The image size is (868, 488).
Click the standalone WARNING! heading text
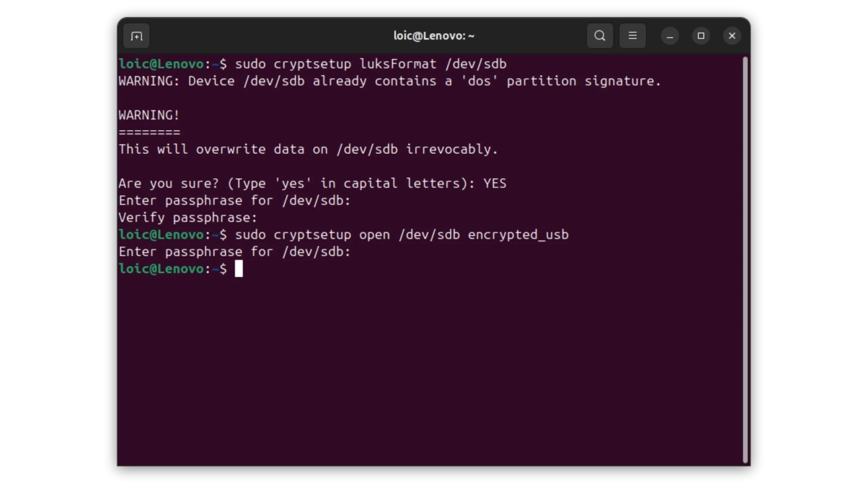click(149, 115)
